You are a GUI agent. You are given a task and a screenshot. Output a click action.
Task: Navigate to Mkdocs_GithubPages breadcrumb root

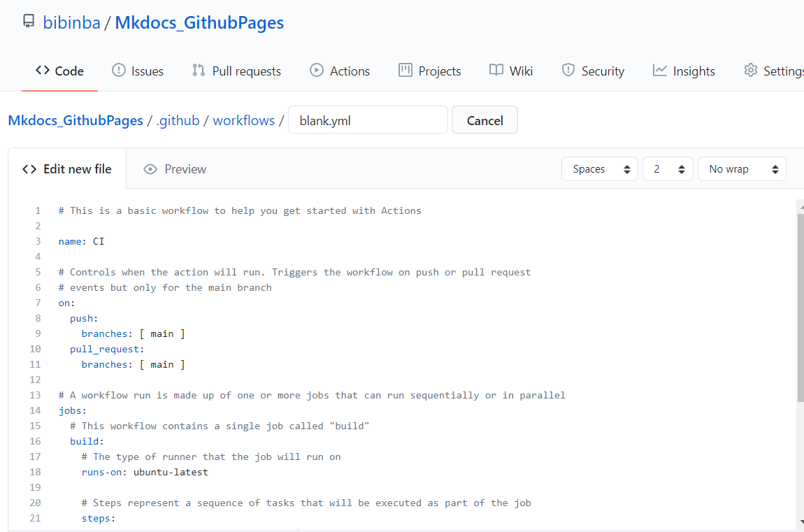pos(76,120)
